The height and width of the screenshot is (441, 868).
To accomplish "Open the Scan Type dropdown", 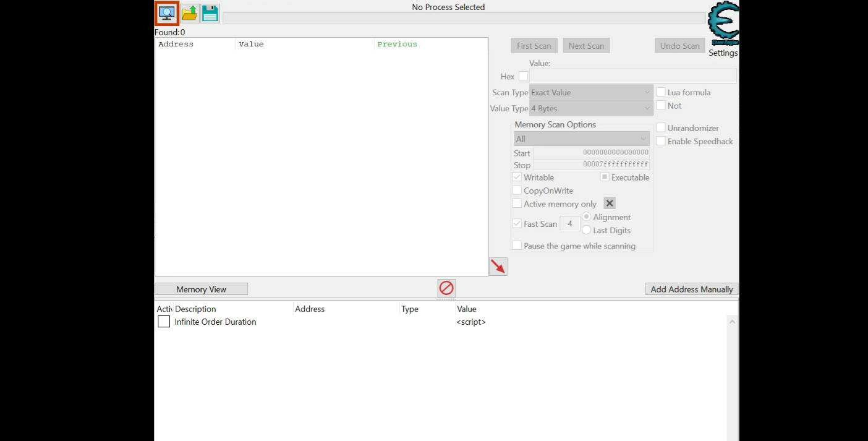I will [591, 92].
